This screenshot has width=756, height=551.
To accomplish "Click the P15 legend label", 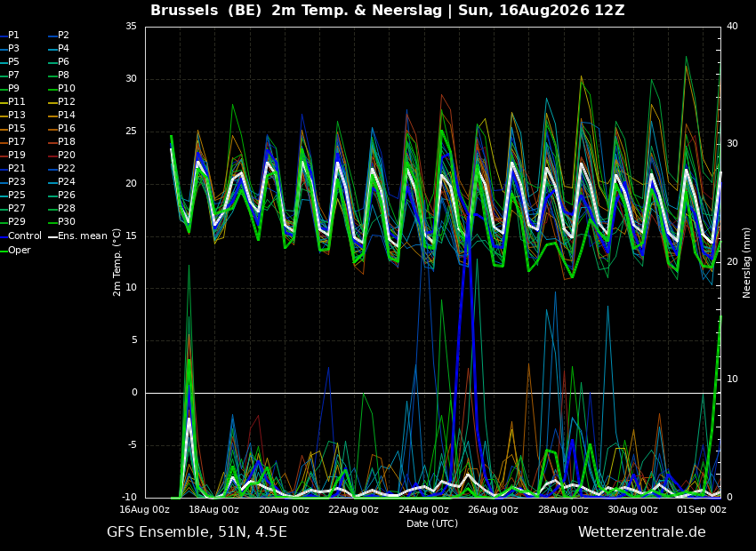I will click(x=12, y=129).
